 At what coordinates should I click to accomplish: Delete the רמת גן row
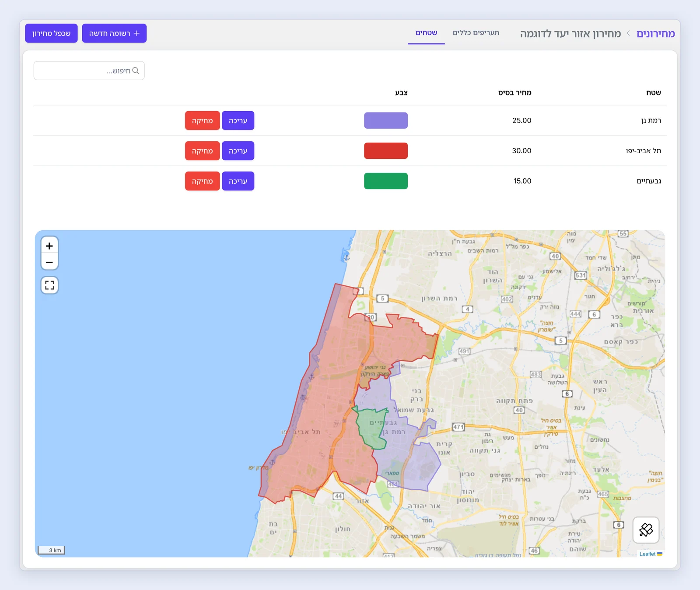tap(202, 120)
